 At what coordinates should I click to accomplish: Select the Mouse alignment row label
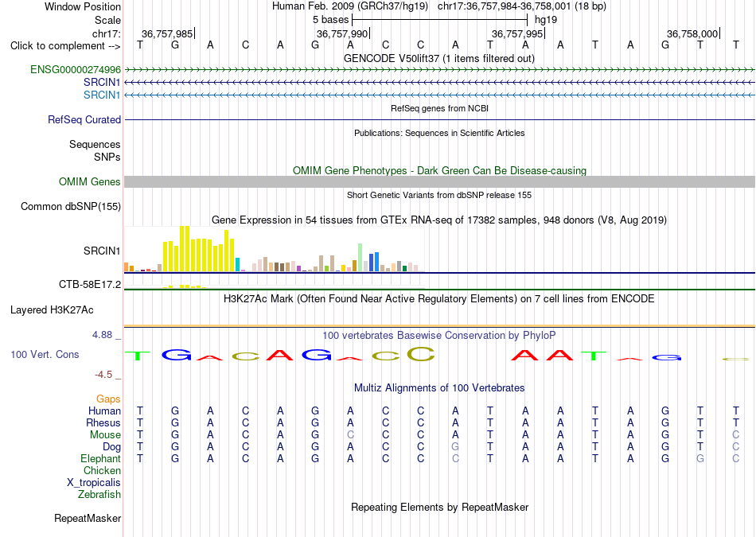click(105, 435)
